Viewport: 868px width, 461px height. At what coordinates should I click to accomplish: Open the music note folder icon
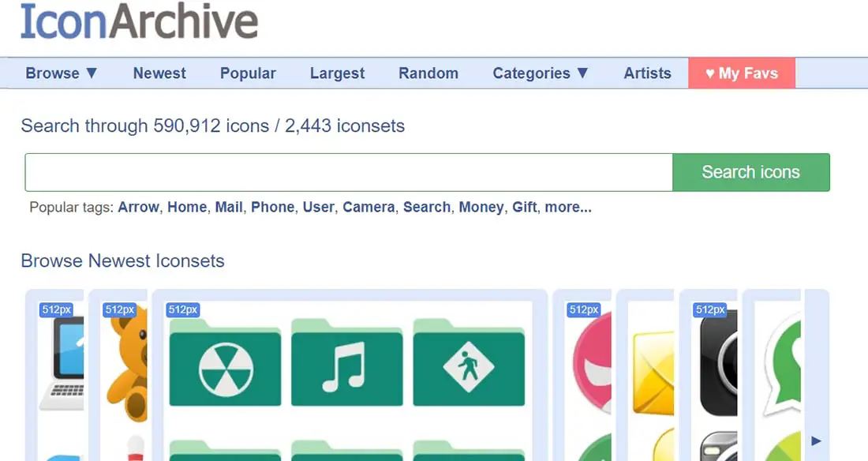click(347, 363)
